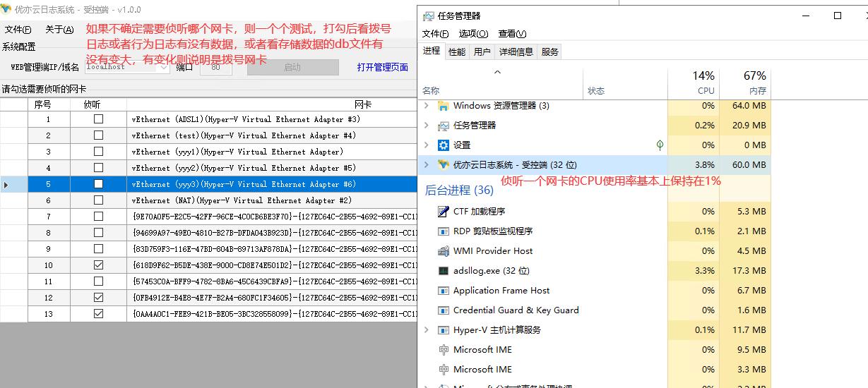Expand the 优亦云日志系统 - 受控端 process group
This screenshot has height=388, width=868.
(x=426, y=165)
